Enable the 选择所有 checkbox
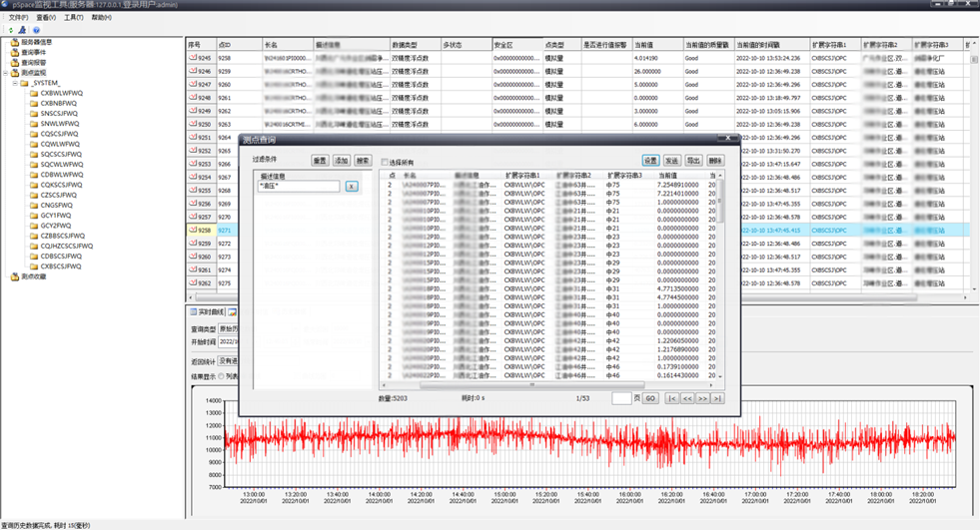Screen dimensions: 980x530 coord(385,162)
